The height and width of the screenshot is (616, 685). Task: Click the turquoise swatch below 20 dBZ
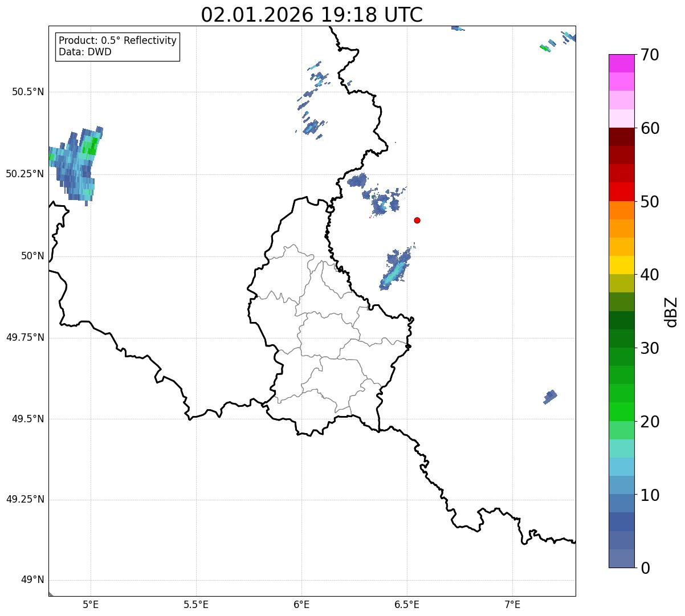point(622,448)
